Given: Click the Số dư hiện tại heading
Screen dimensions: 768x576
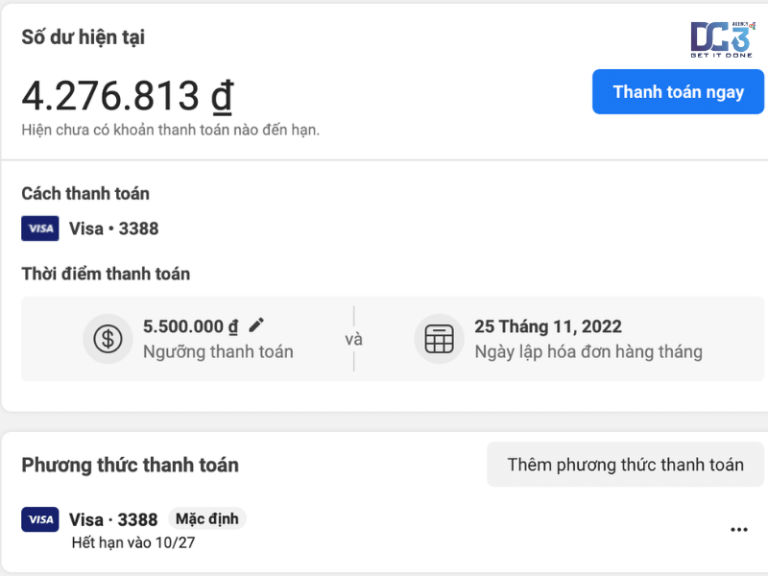Looking at the screenshot, I should coord(83,37).
